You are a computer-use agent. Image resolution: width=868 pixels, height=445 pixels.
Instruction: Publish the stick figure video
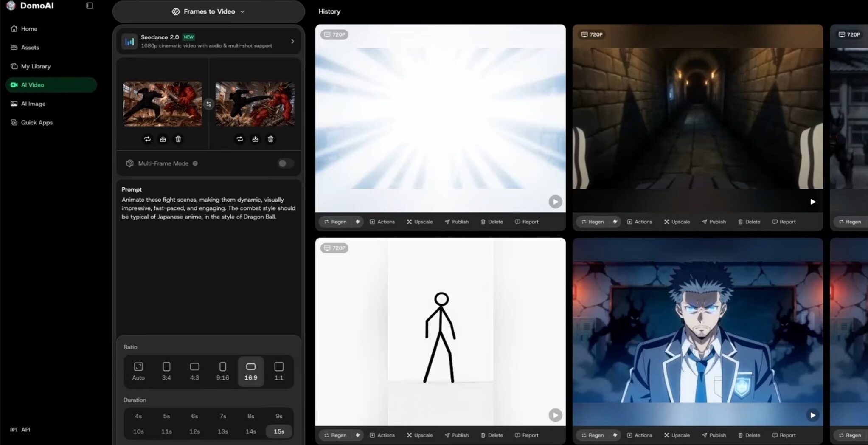coord(456,435)
